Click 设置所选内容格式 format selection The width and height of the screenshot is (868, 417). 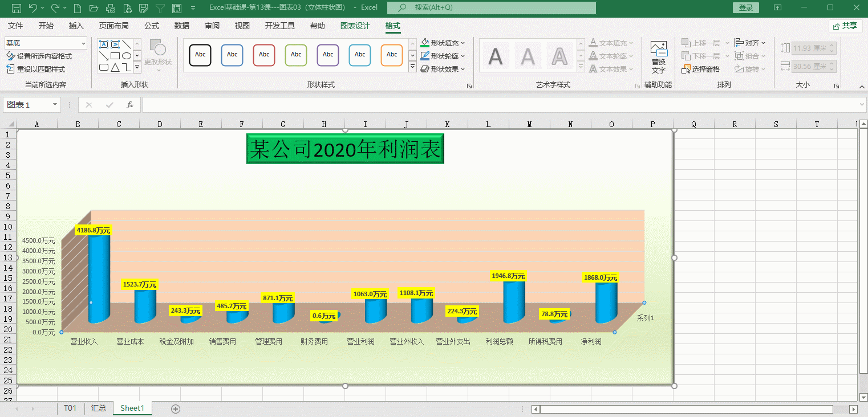[x=39, y=56]
